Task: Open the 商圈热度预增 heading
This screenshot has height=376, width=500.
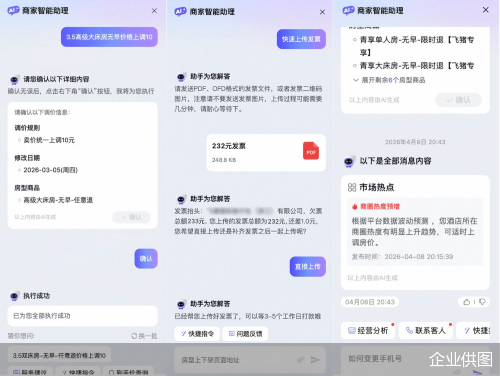Action: (380, 207)
